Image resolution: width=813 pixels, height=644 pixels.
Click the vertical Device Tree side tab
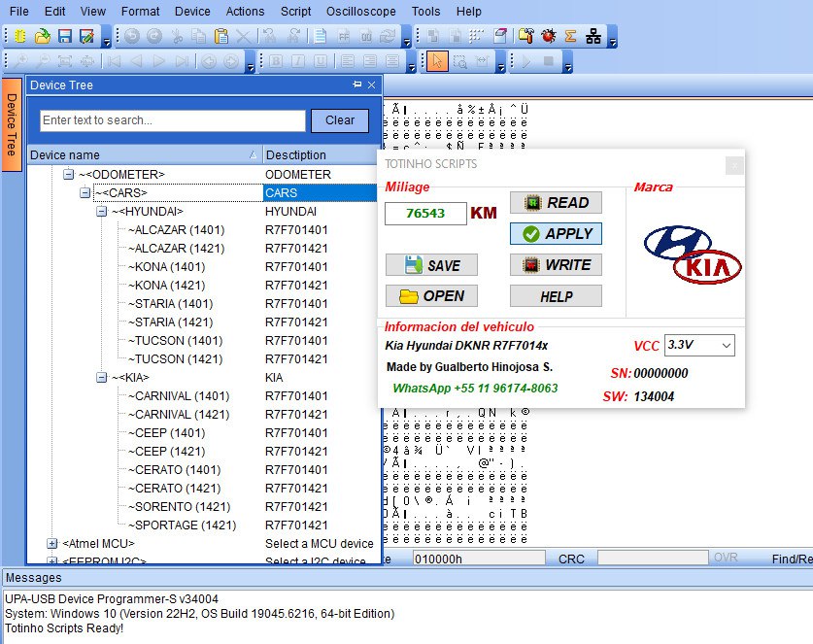(x=12, y=124)
